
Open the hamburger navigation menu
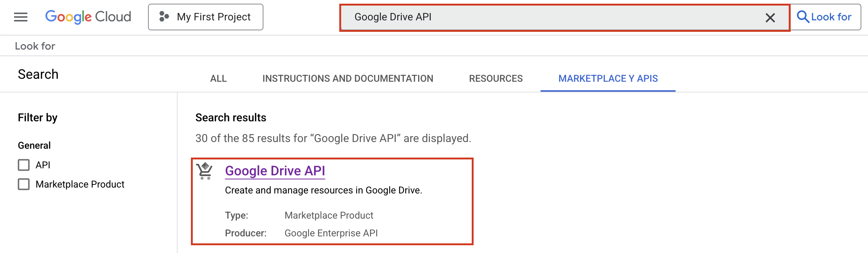pos(21,17)
